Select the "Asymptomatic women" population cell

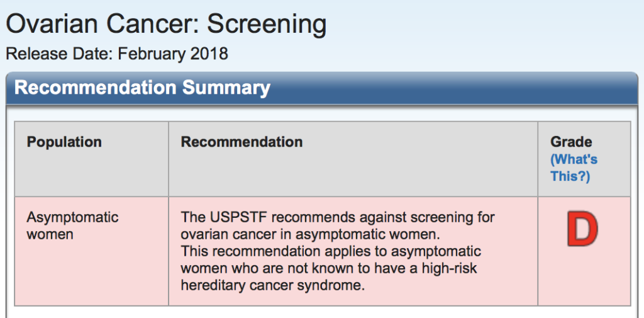coord(72,225)
